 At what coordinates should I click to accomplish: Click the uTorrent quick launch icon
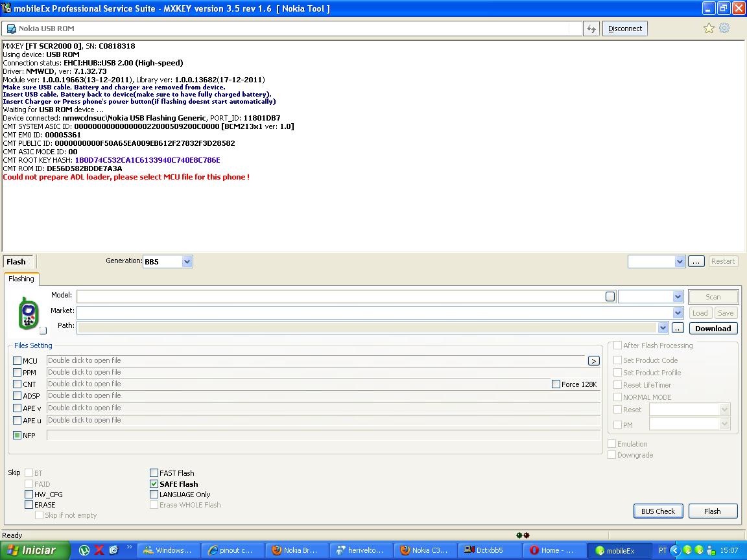point(84,550)
